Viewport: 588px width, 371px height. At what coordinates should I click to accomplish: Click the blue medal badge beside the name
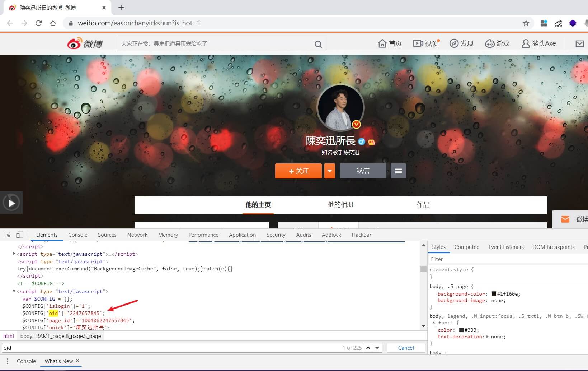[362, 142]
